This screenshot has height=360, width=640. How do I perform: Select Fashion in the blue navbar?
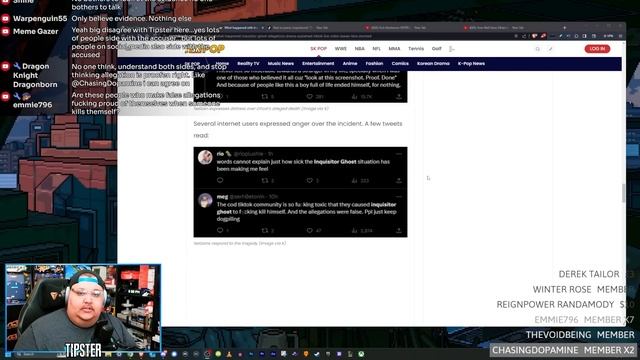point(374,64)
